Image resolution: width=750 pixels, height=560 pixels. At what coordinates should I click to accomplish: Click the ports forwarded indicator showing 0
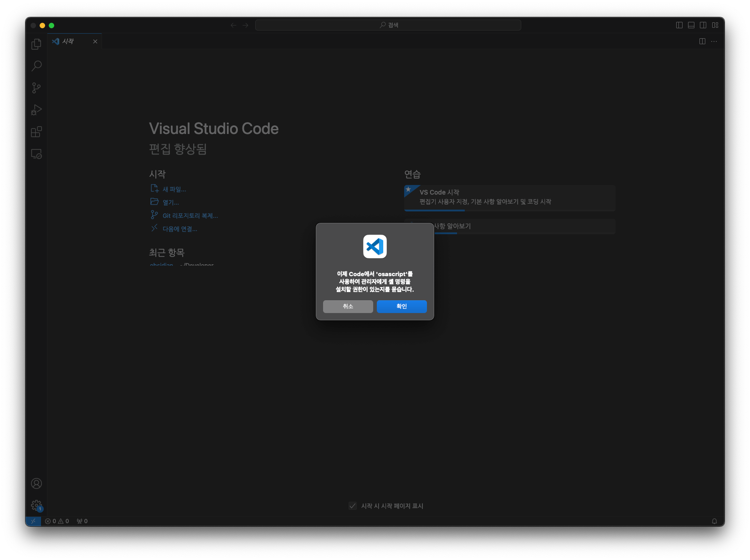(x=82, y=521)
